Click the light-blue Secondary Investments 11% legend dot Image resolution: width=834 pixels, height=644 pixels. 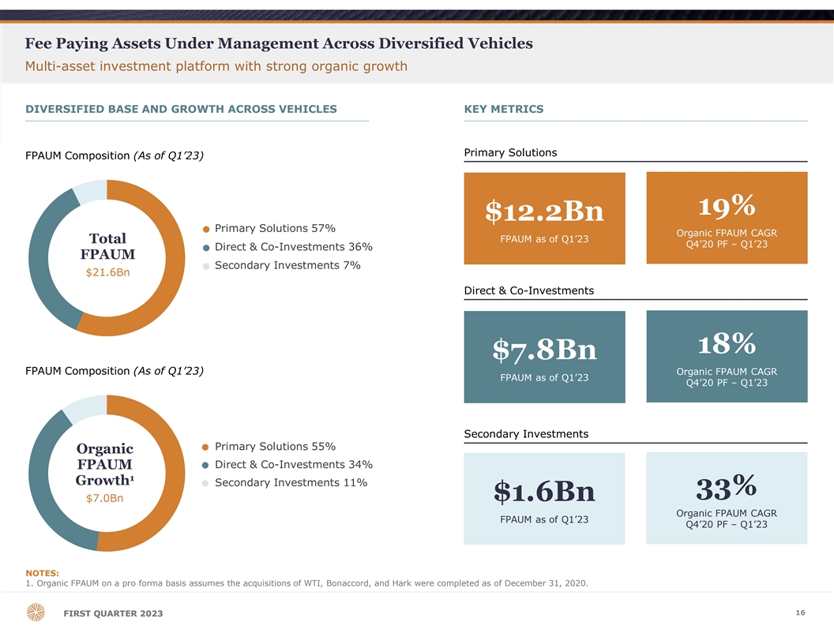tap(206, 484)
